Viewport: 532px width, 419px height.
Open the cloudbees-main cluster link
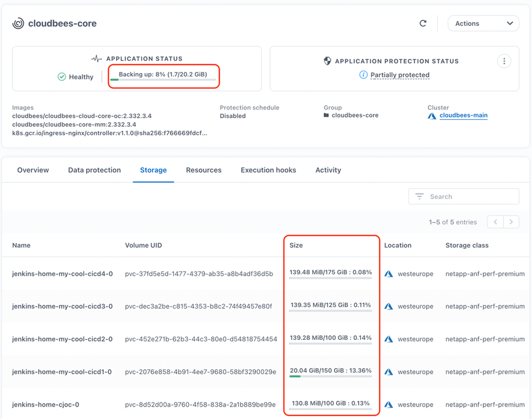click(464, 115)
